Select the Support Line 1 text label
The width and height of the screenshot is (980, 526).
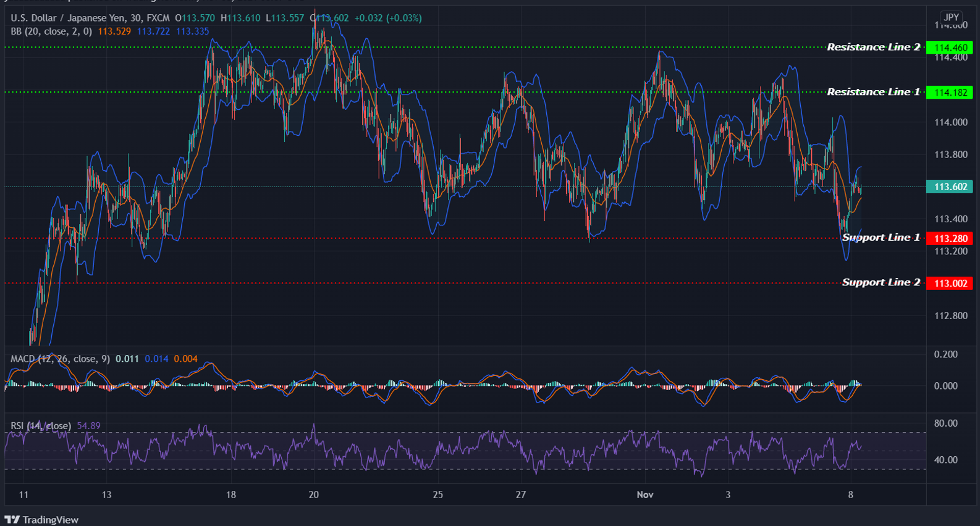coord(881,238)
